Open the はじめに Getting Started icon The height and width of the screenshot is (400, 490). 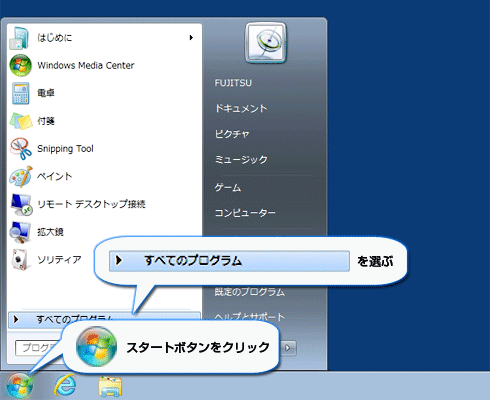[x=20, y=38]
